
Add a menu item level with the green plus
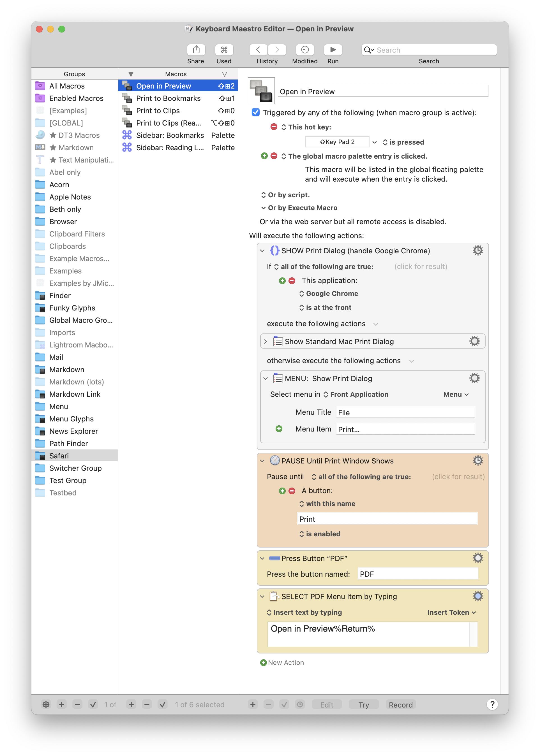(x=279, y=429)
